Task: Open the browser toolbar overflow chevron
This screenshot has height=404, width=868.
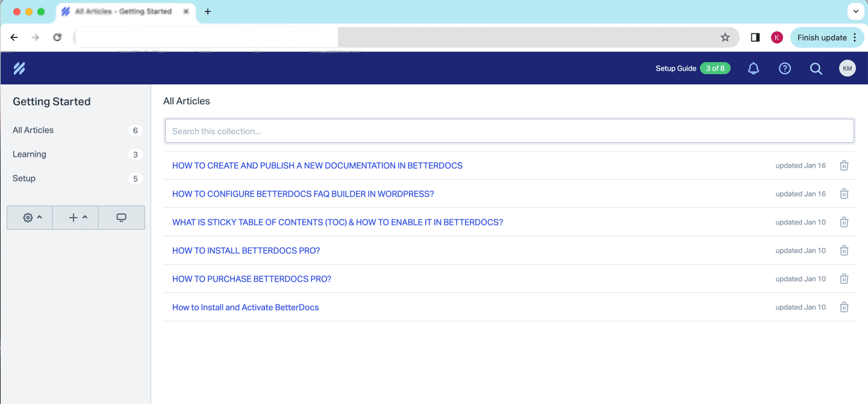Action: (x=855, y=11)
